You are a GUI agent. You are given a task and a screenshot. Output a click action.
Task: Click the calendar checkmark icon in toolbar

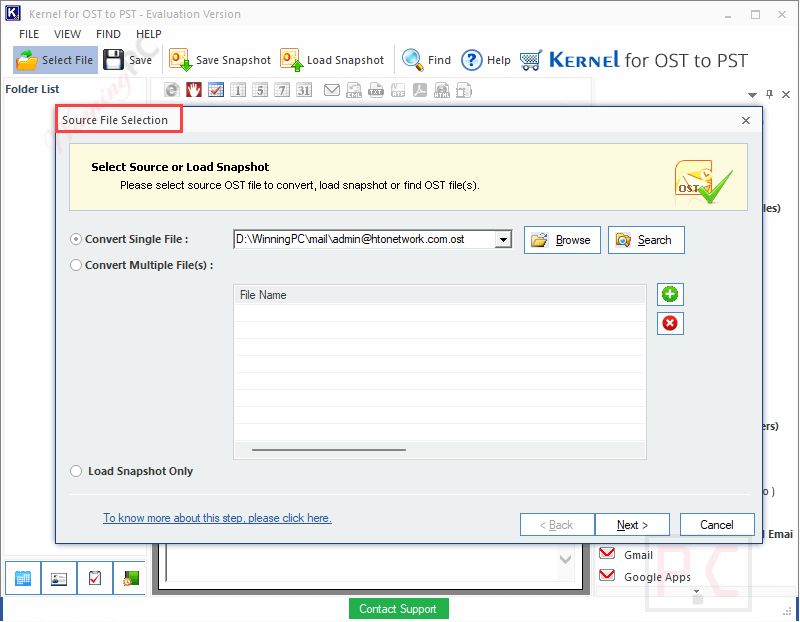pyautogui.click(x=216, y=90)
